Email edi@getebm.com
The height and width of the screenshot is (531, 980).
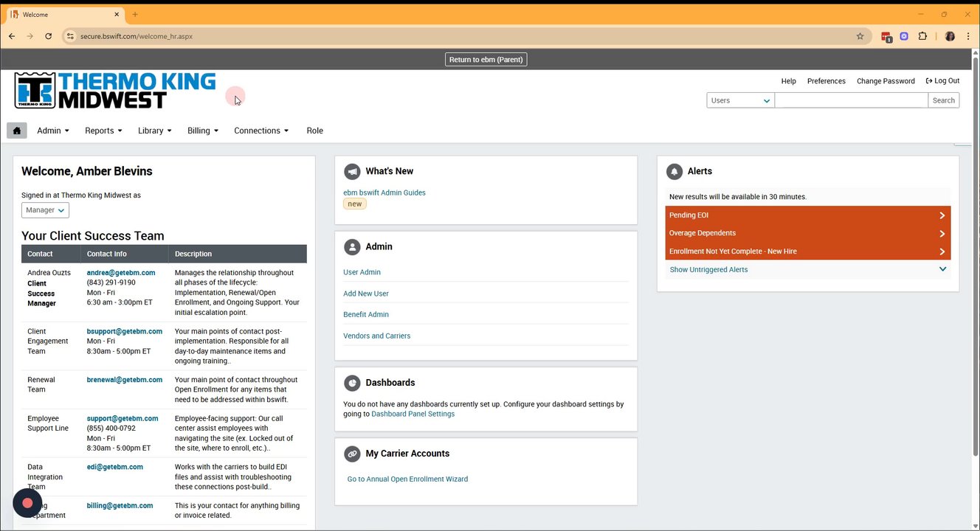click(x=115, y=467)
